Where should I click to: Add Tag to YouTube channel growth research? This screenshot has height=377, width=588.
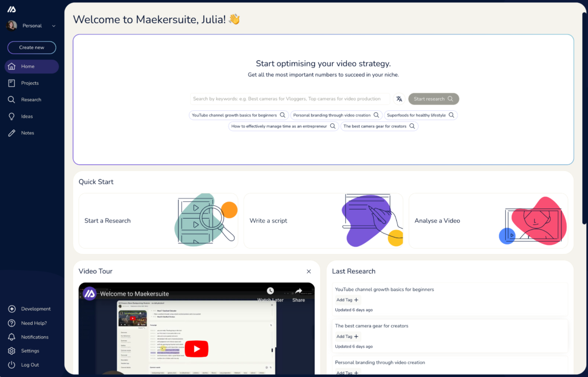click(347, 300)
